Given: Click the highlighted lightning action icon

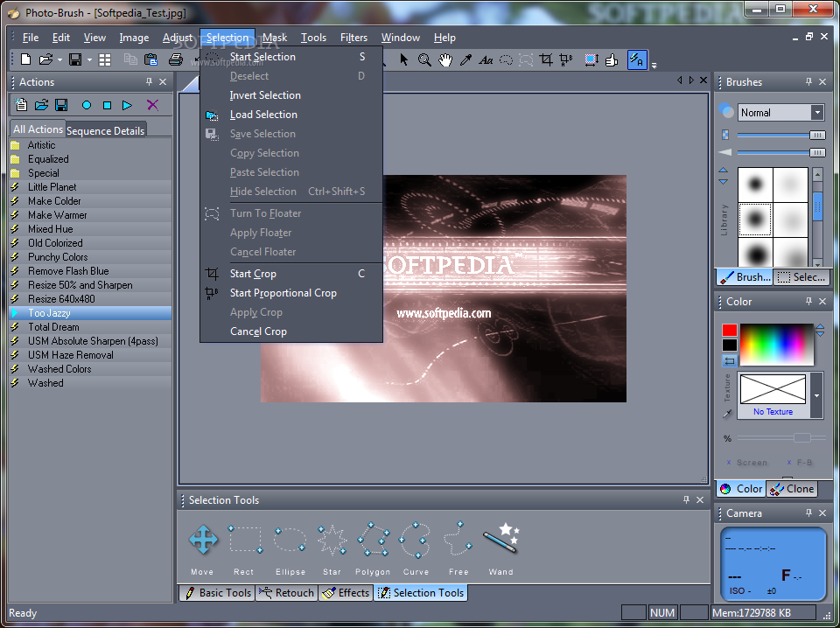Looking at the screenshot, I should (637, 59).
